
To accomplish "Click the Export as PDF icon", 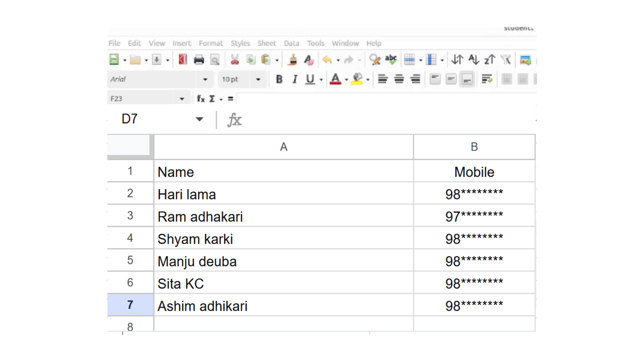I will 183,60.
